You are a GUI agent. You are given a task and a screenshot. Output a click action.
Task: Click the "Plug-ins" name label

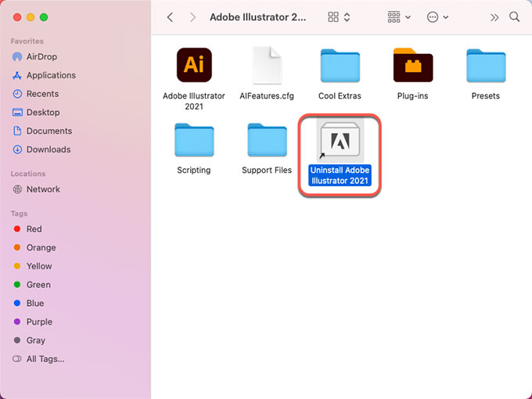(x=413, y=96)
